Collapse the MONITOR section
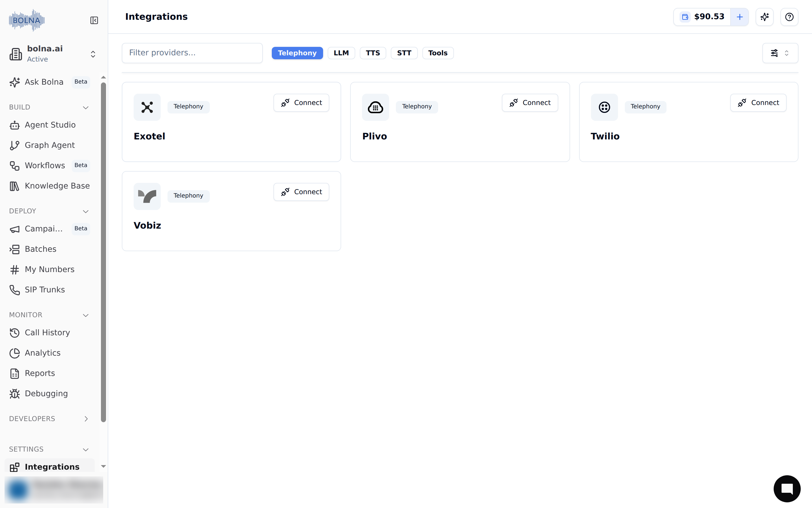 click(x=86, y=315)
